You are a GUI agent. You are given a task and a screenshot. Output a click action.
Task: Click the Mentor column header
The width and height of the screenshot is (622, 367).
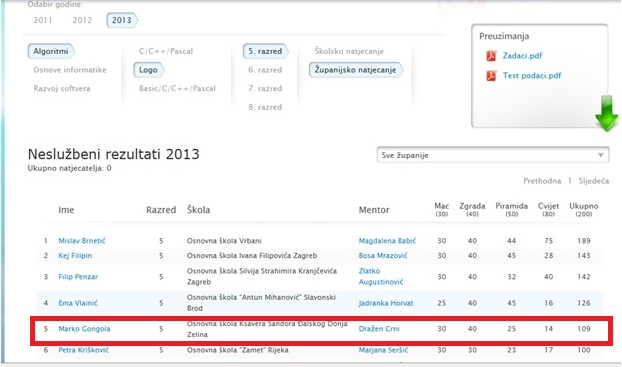click(x=374, y=210)
